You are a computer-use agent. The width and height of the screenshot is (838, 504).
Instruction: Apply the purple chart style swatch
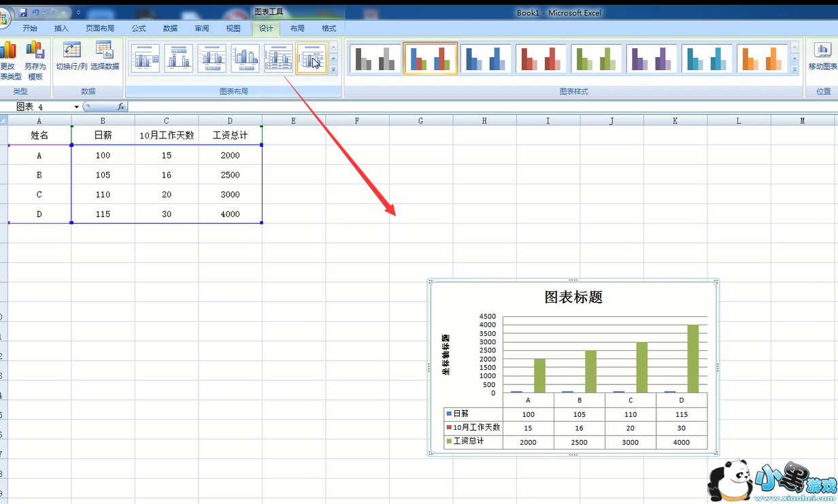click(x=652, y=58)
